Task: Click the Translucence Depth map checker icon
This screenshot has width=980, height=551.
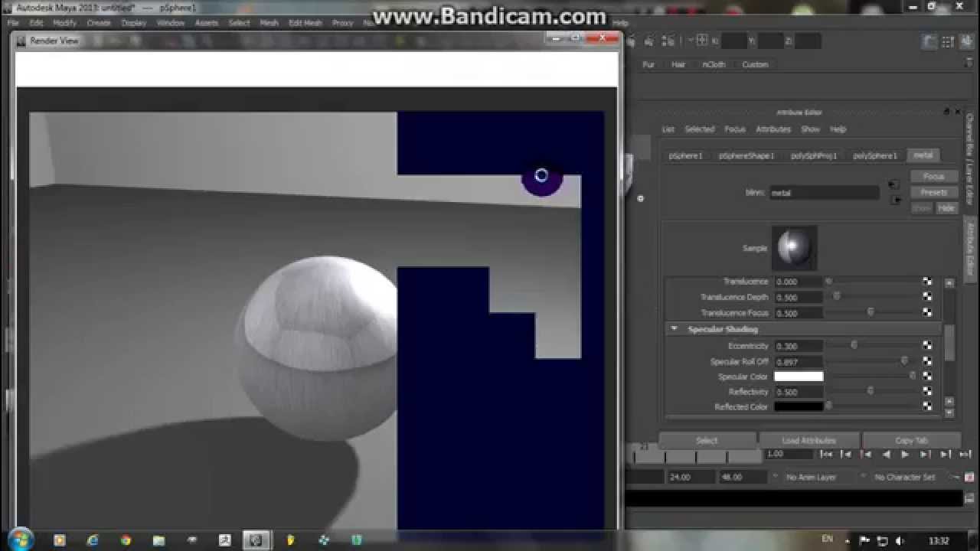Action: [x=927, y=297]
